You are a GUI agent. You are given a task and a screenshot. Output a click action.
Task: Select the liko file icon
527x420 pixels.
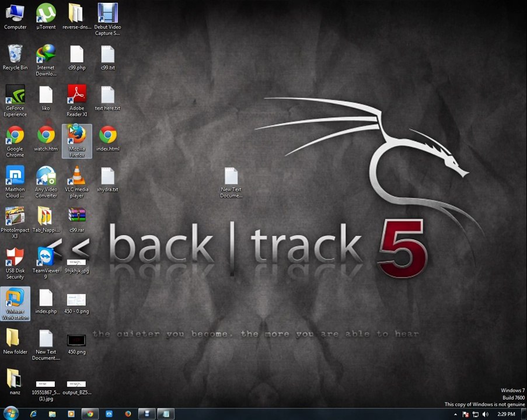[x=46, y=98]
